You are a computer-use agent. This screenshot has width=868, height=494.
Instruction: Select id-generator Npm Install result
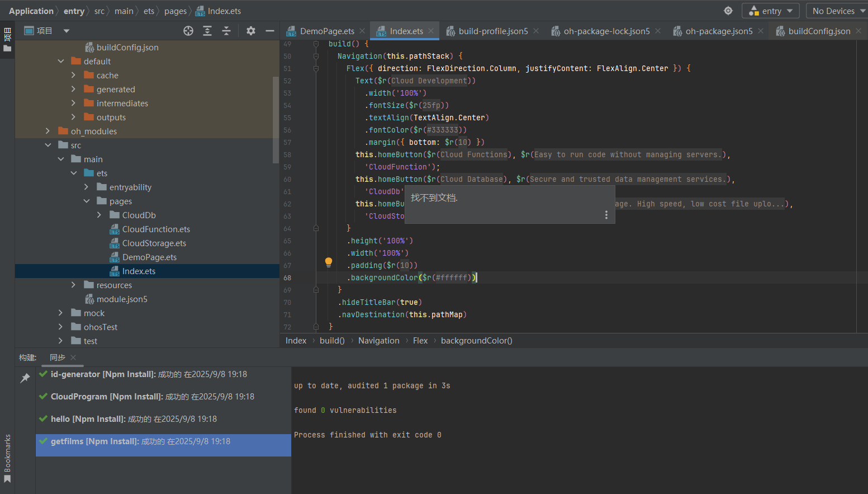coord(163,374)
